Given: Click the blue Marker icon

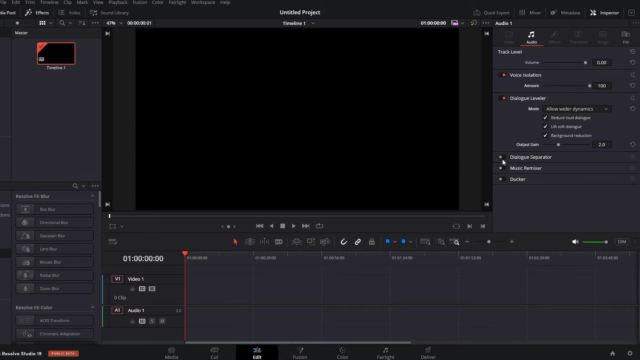Looking at the screenshot, I should 403,242.
